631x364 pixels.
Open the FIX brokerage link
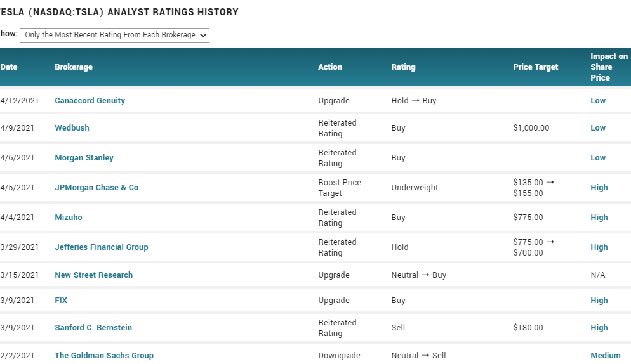tap(61, 301)
